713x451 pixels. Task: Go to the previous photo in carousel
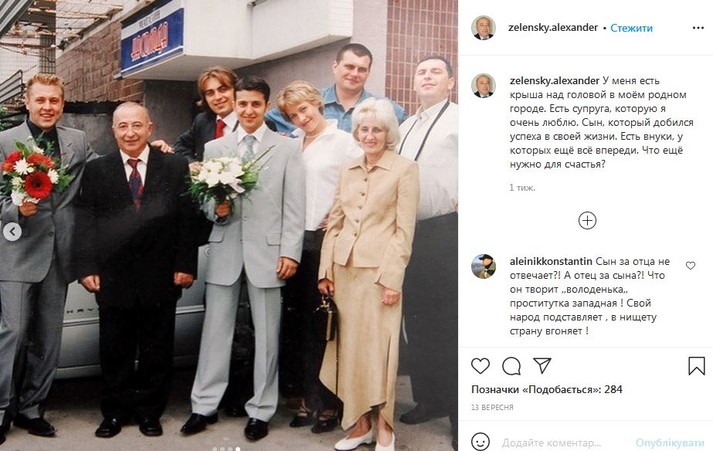[x=12, y=232]
